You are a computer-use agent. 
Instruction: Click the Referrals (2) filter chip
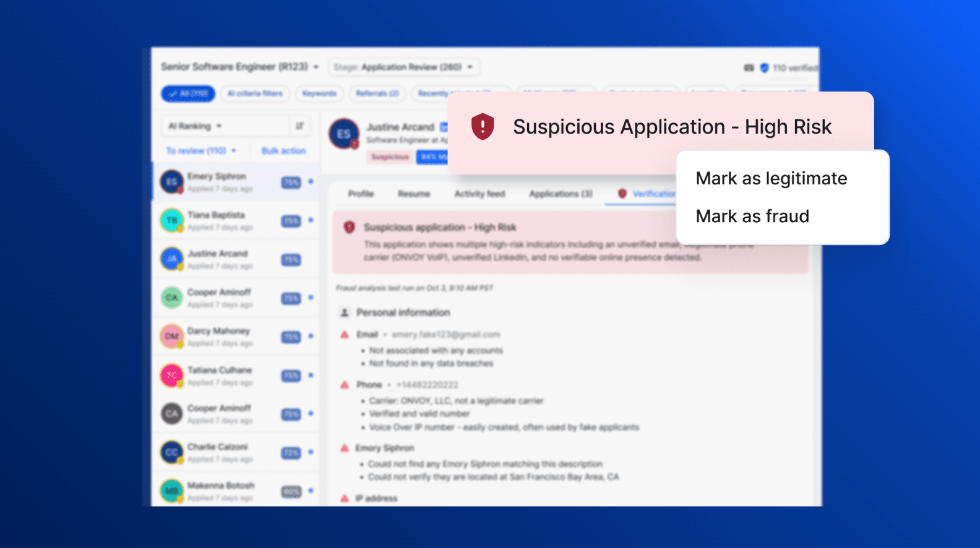pos(377,93)
